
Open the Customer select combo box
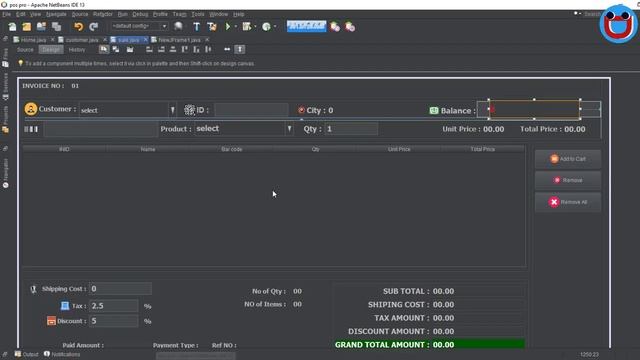[x=128, y=110]
